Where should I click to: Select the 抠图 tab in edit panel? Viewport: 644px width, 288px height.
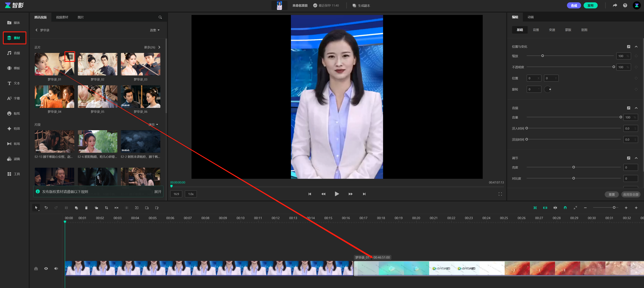coord(584,30)
